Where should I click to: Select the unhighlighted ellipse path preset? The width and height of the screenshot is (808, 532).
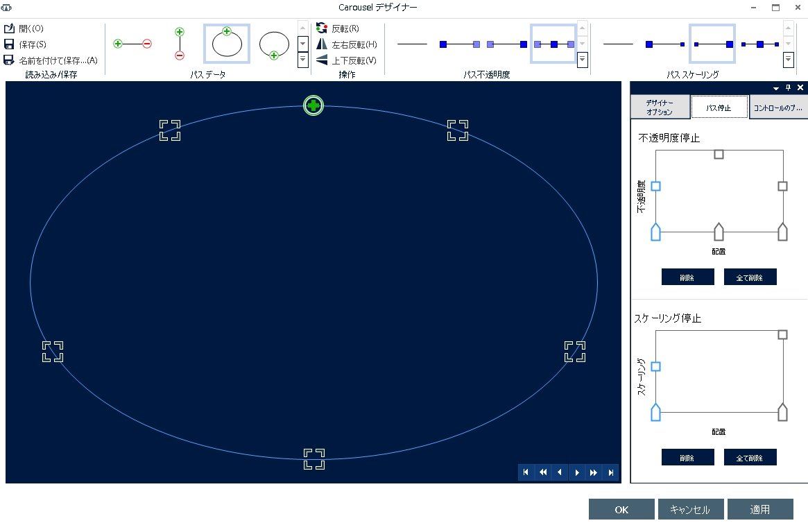tap(273, 43)
